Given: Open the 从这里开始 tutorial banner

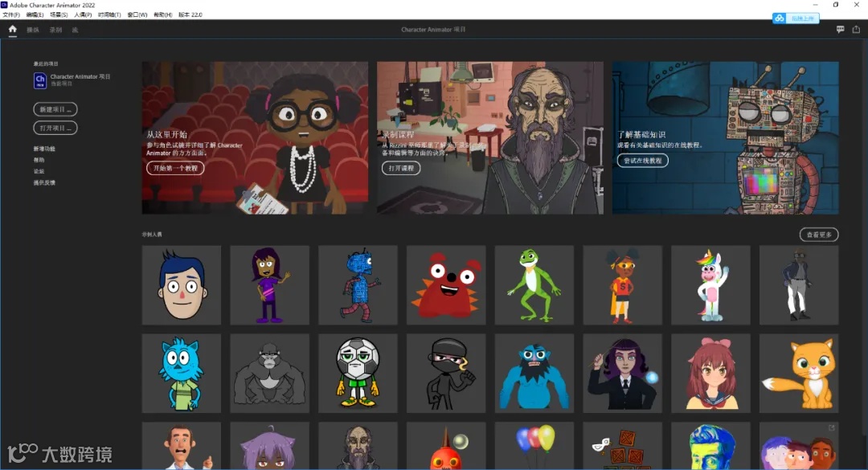Looking at the screenshot, I should tap(256, 138).
